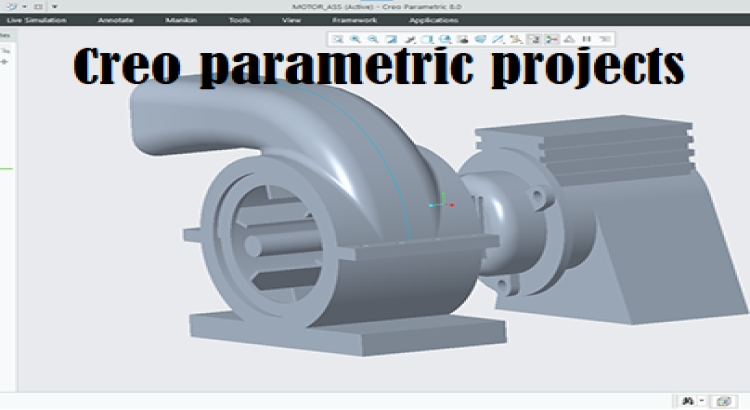Viewport: 750px width, 410px height.
Task: Click the rectangular window icon in quick access toolbar
Action: 38,7
